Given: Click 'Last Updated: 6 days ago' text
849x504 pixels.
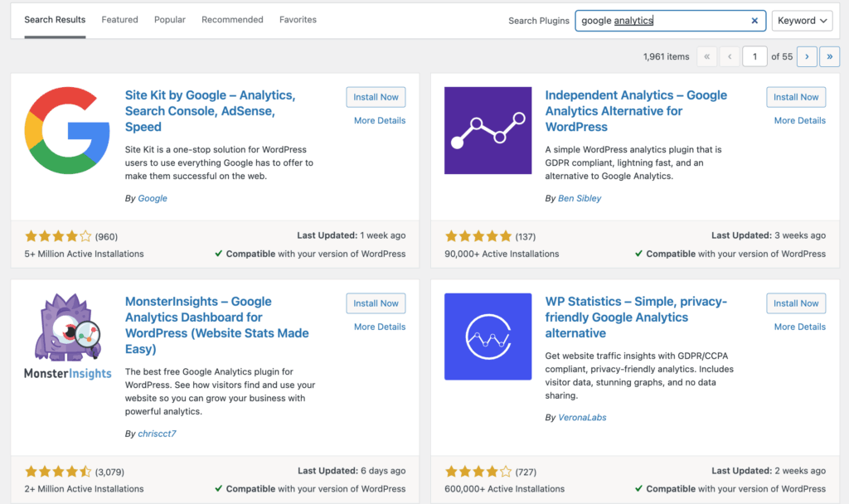Looking at the screenshot, I should (352, 471).
